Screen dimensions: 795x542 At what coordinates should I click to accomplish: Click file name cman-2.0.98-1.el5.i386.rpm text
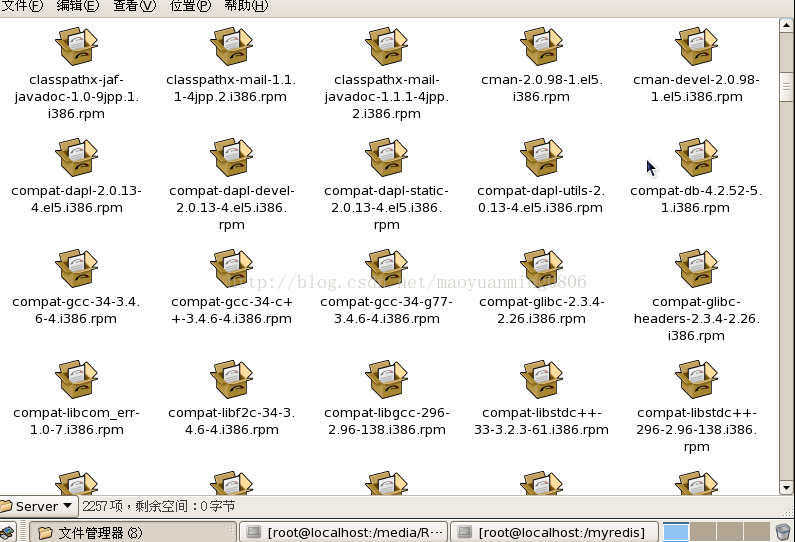point(541,88)
